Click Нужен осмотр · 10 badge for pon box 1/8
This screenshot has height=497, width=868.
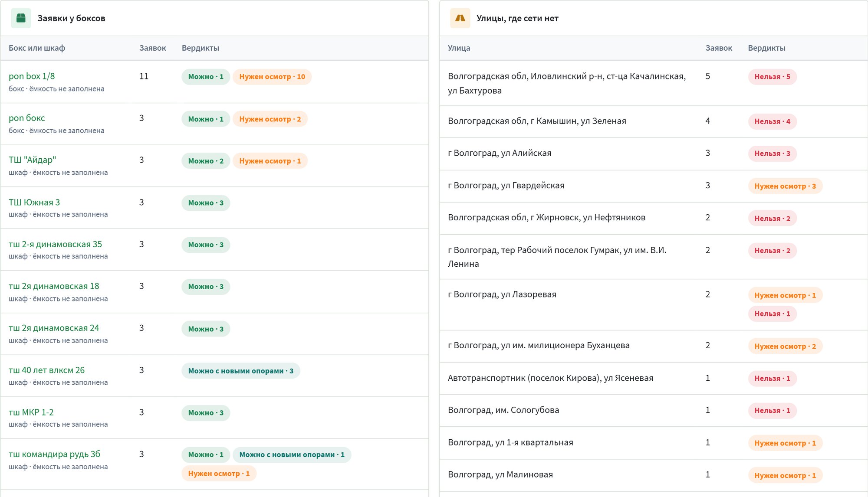pyautogui.click(x=272, y=77)
